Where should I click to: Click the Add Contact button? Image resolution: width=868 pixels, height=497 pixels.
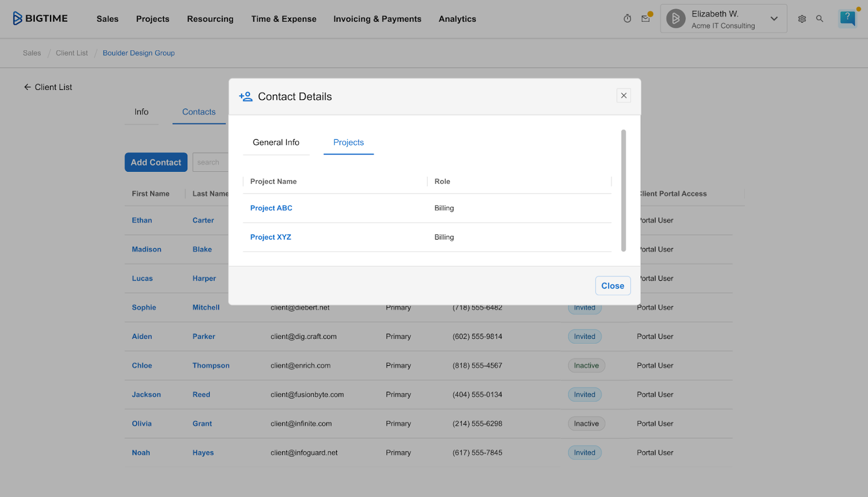[156, 162]
